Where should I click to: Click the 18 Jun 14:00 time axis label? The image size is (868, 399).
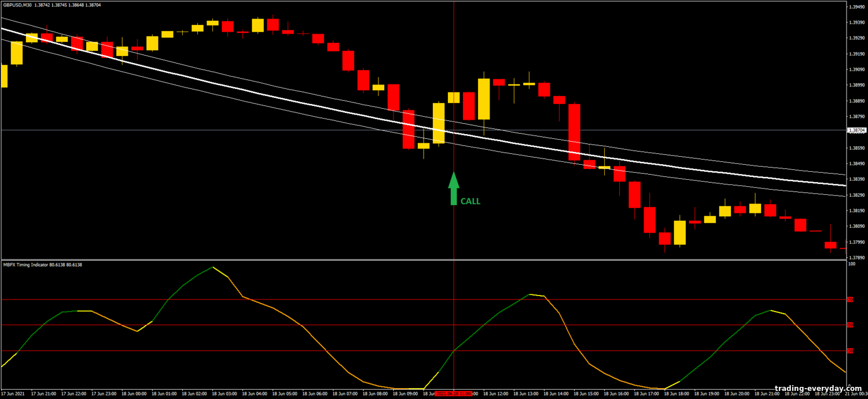pyautogui.click(x=556, y=393)
